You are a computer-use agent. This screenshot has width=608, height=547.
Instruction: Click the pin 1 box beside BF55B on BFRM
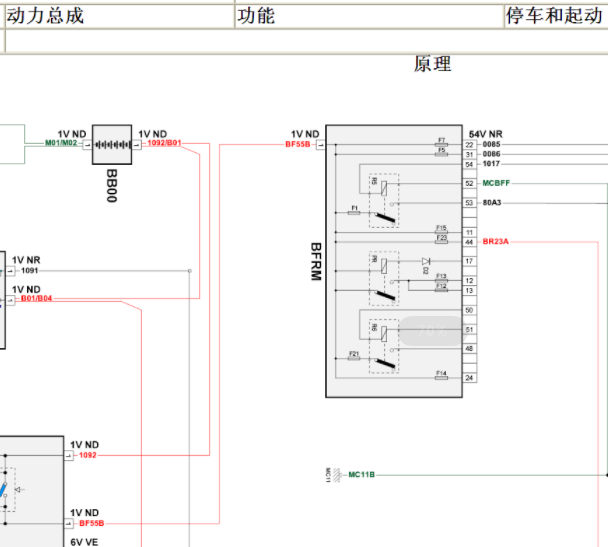tap(321, 145)
